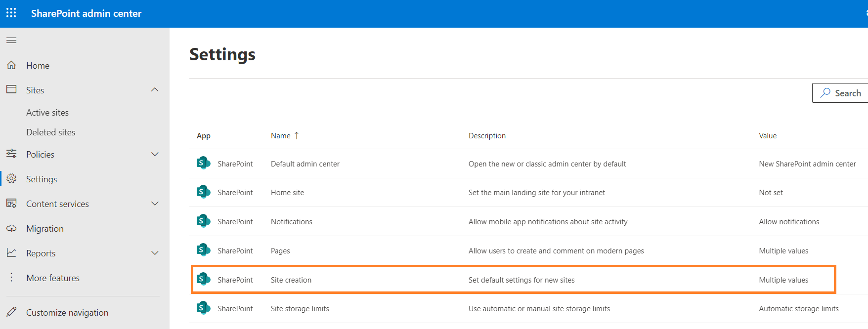Click Customize navigation link

(67, 312)
